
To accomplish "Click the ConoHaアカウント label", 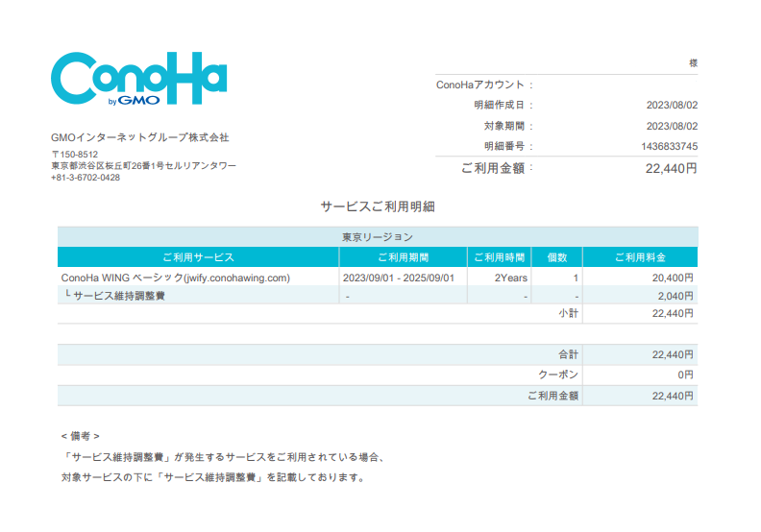I will (480, 85).
